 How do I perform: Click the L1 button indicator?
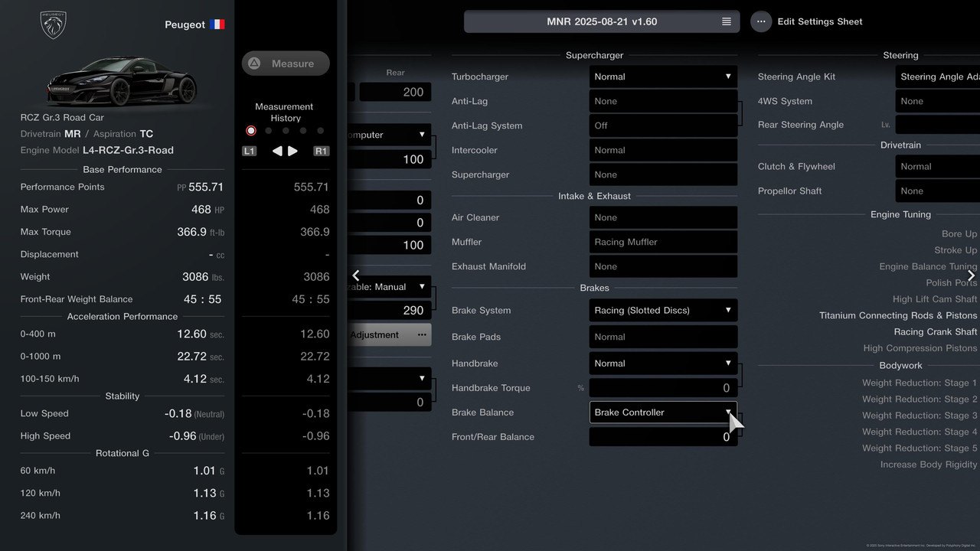click(x=250, y=151)
